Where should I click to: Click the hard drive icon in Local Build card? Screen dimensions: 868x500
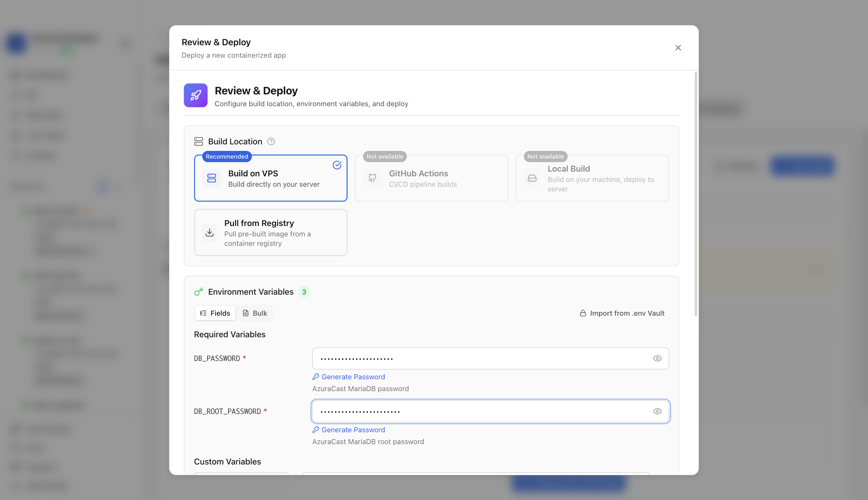click(x=532, y=178)
